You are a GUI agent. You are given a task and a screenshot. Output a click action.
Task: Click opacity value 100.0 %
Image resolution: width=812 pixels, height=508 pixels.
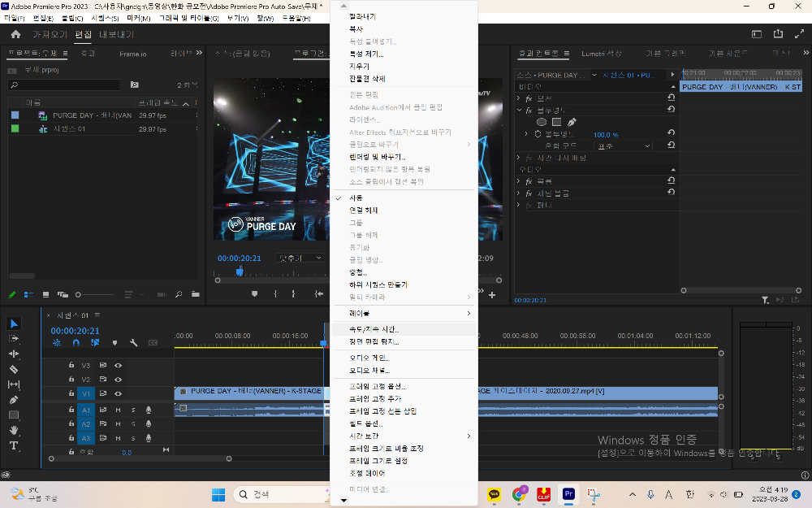[x=606, y=135]
